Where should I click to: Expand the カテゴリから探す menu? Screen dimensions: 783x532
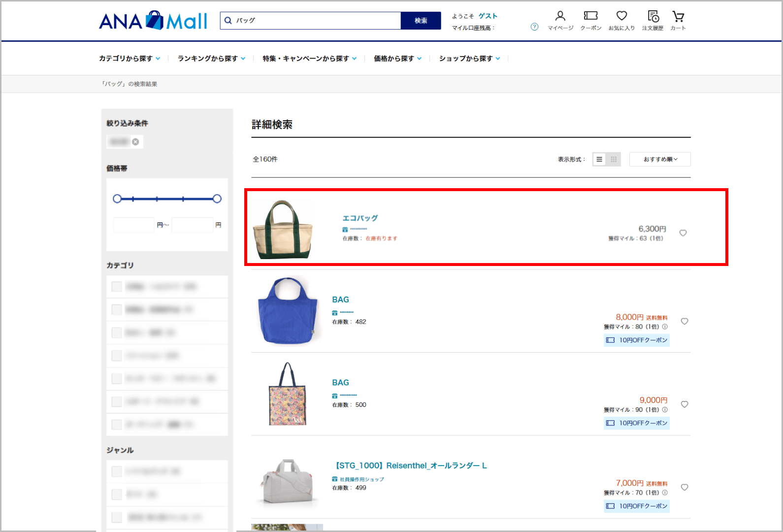pyautogui.click(x=130, y=59)
